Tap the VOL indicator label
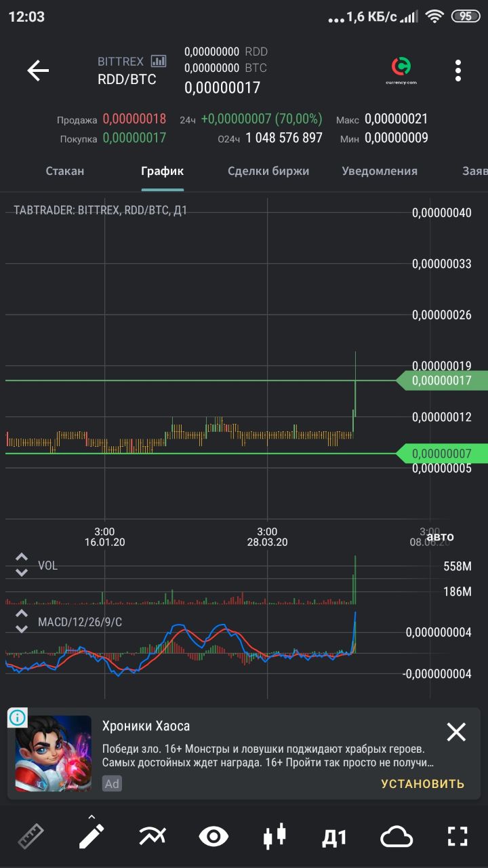488x868 pixels. coord(47,566)
